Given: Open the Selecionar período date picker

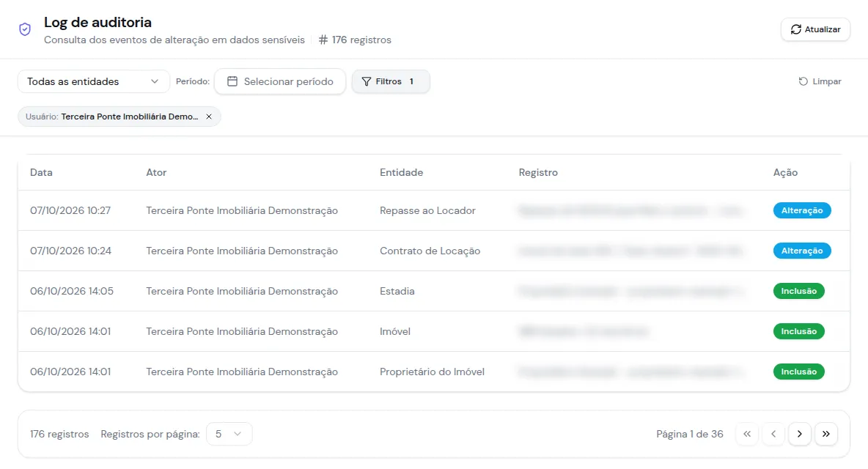Looking at the screenshot, I should point(280,81).
